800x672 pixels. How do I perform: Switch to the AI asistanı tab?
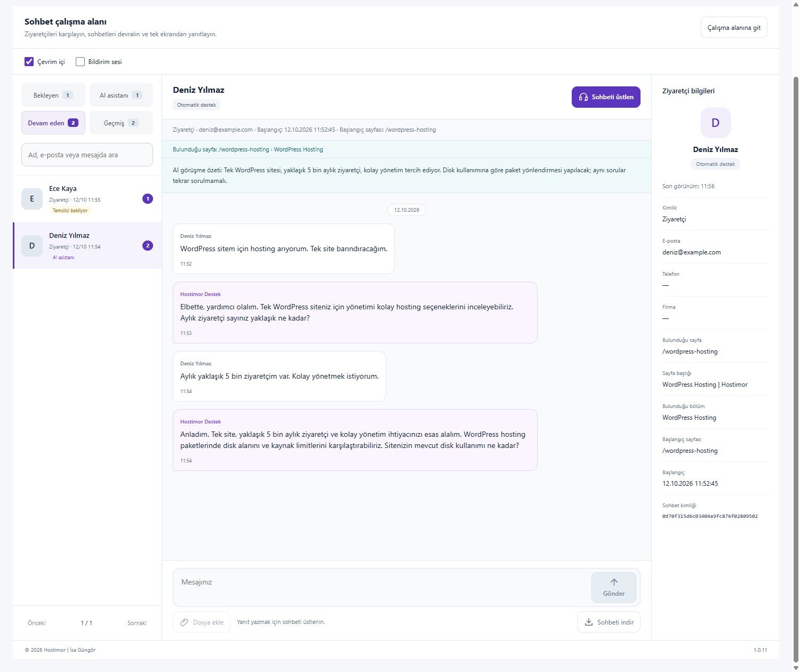121,95
